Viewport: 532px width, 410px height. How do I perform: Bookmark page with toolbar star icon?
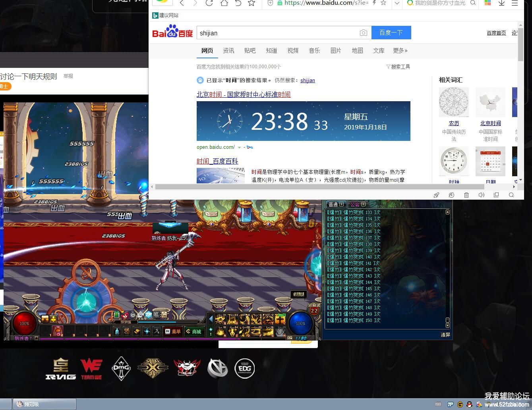point(251,3)
